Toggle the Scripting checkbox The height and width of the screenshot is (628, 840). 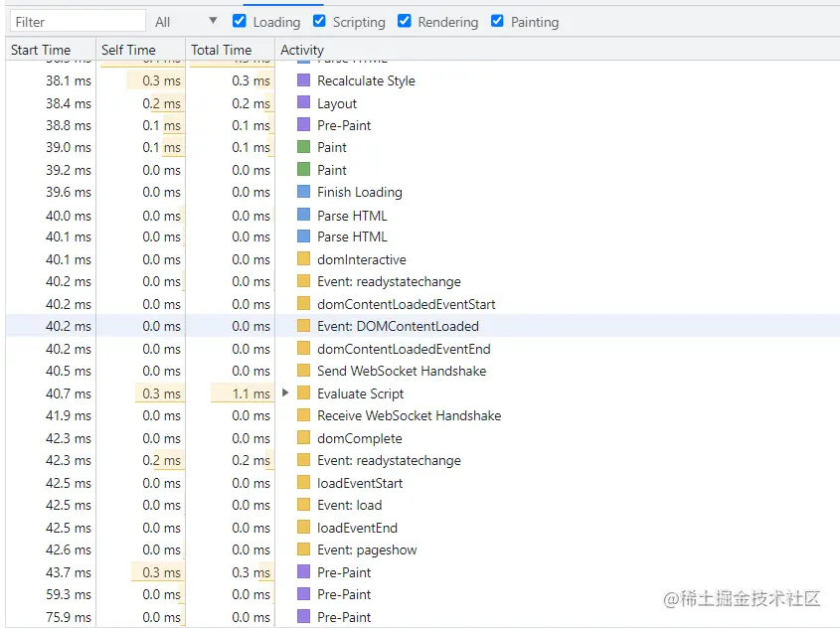(319, 22)
